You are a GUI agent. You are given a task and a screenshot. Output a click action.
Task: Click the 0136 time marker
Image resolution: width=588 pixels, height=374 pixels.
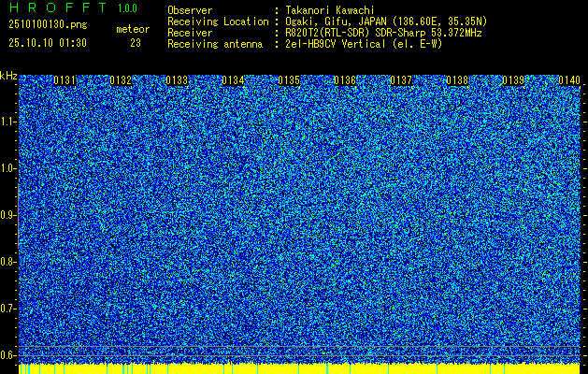click(x=345, y=80)
